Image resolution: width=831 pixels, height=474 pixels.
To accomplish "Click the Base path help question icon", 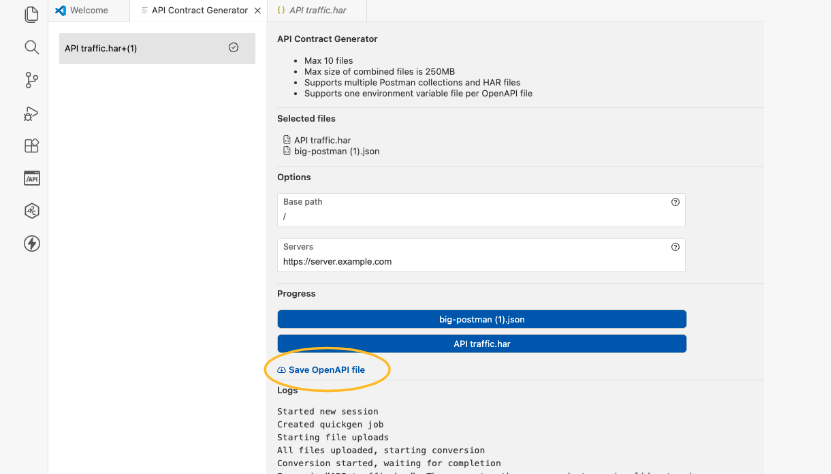I will pos(675,202).
